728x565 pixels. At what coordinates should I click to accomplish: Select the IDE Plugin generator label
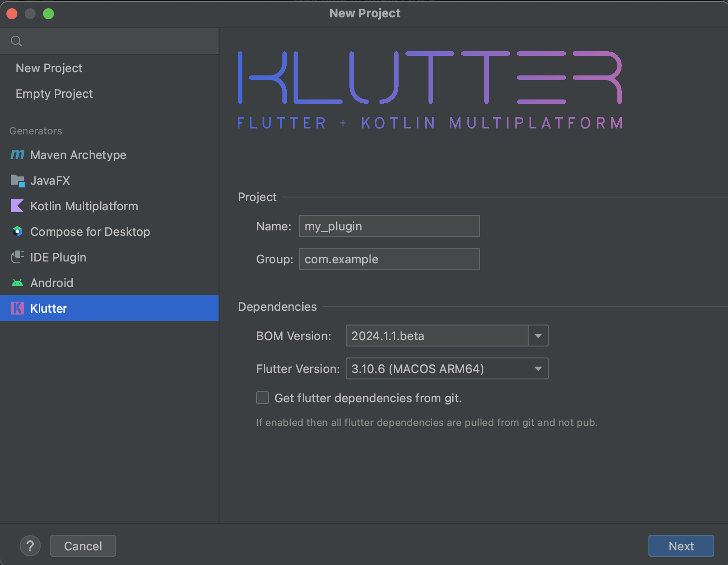click(x=58, y=257)
